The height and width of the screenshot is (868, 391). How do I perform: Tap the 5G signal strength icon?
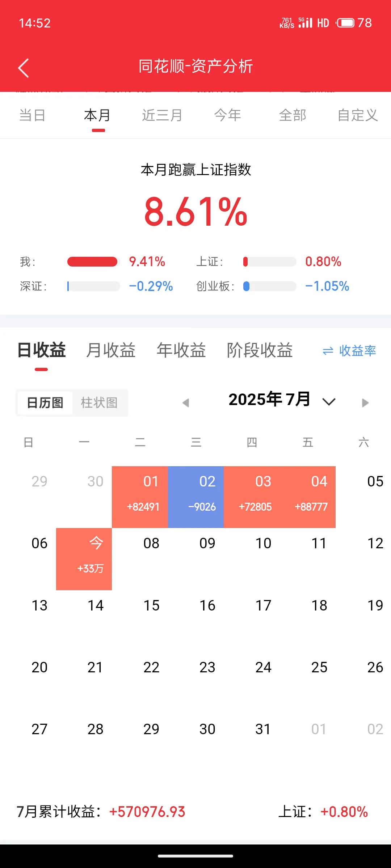click(x=305, y=23)
